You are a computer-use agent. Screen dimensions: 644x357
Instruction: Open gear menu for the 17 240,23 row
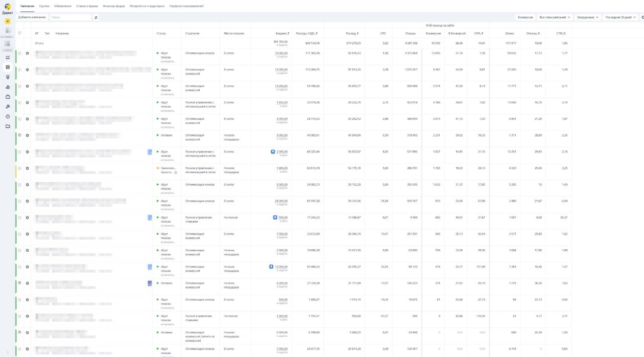[28, 218]
